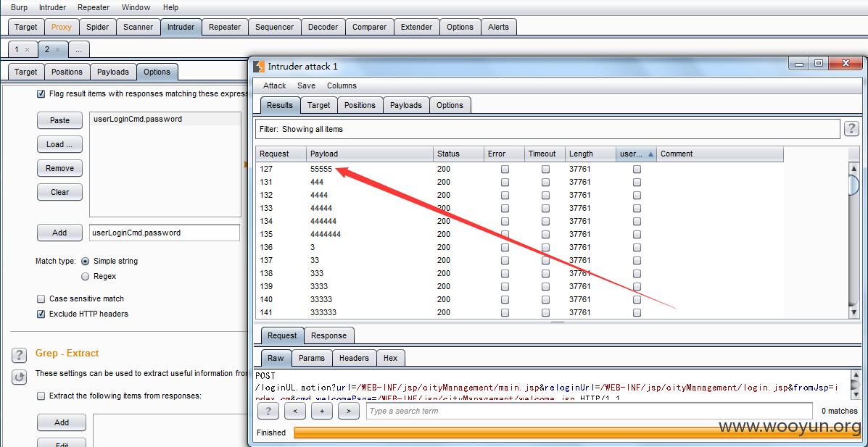Open the Intruder menu in menu bar
The height and width of the screenshot is (447, 868).
(53, 7)
